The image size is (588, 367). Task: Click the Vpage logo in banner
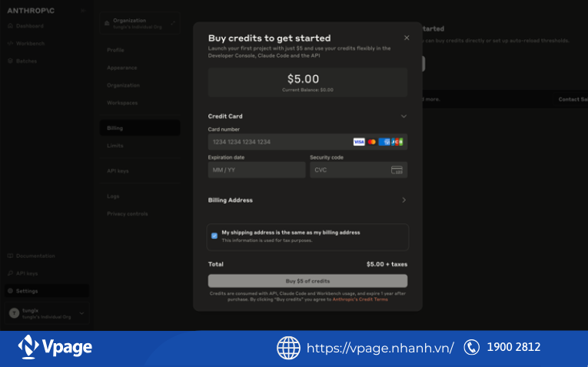pos(55,347)
